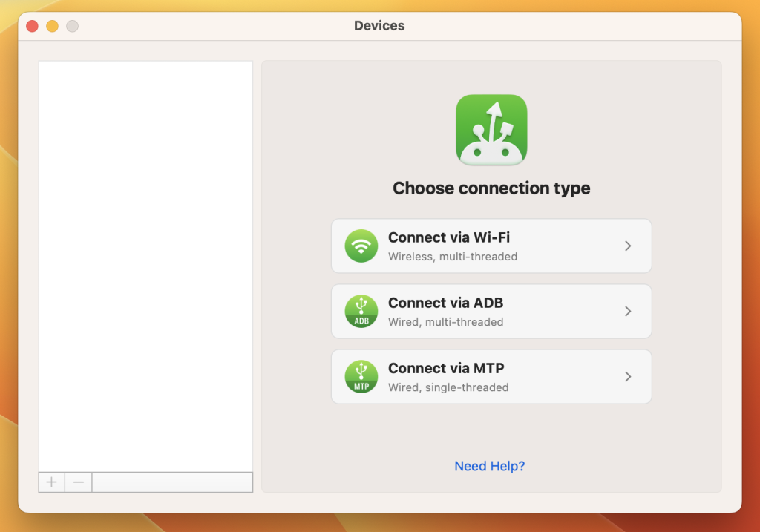Close the Devices window
This screenshot has height=532, width=760.
click(x=32, y=26)
